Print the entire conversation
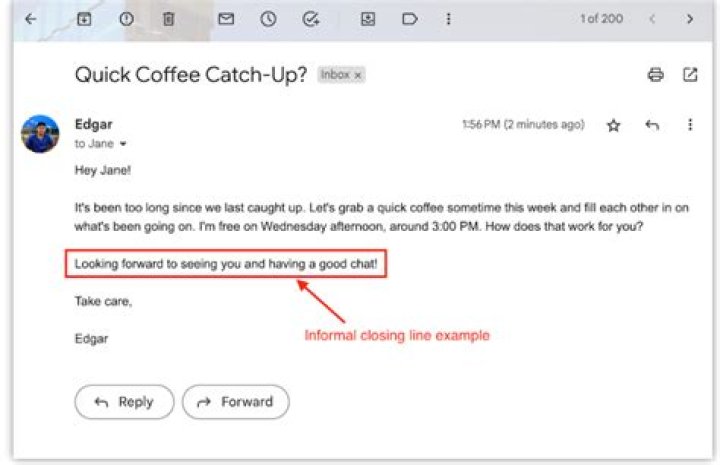Screen dimensions: 720x465 click(x=655, y=75)
